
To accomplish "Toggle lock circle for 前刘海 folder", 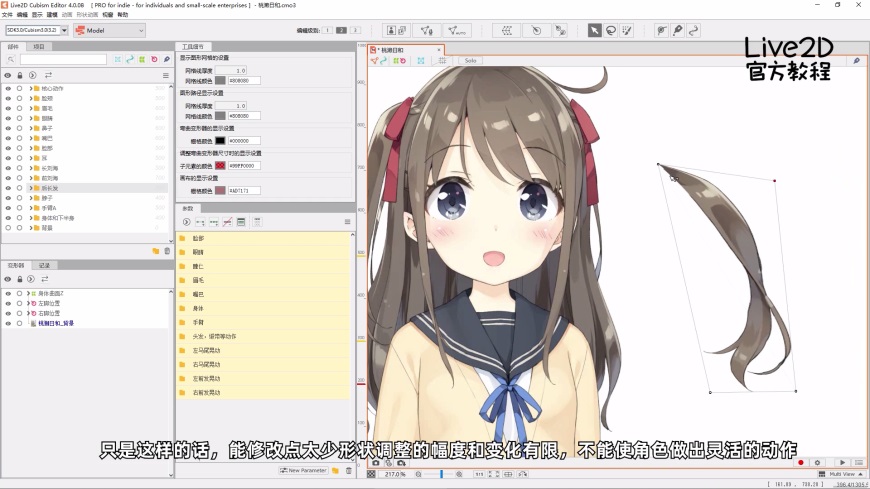I will click(x=19, y=178).
